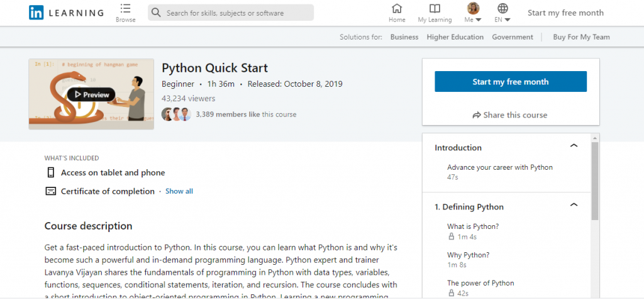644x300 pixels.
Task: Open lesson Advance your career with Python
Action: (500, 167)
